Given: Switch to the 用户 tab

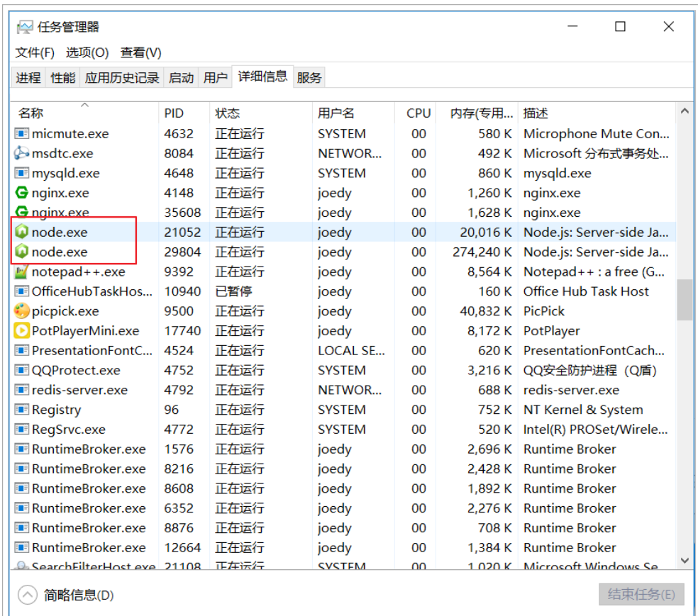Looking at the screenshot, I should 216,78.
